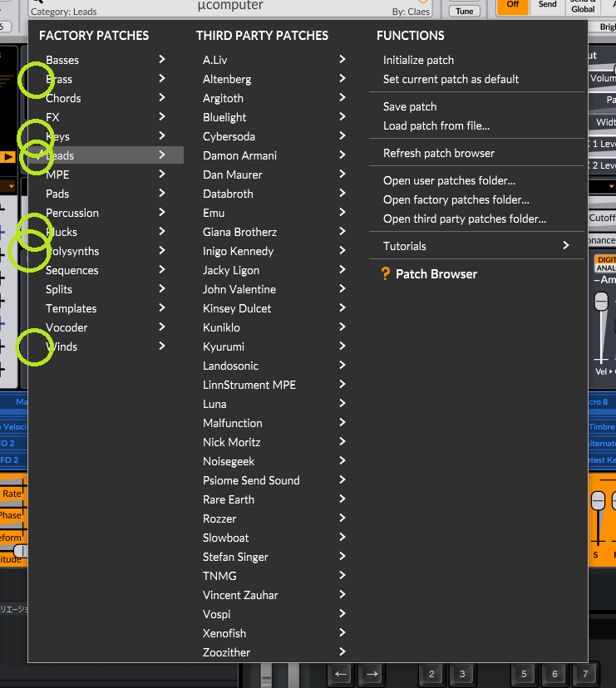Screen dimensions: 616x688
Task: Click Open user patches folder
Action: tap(449, 180)
